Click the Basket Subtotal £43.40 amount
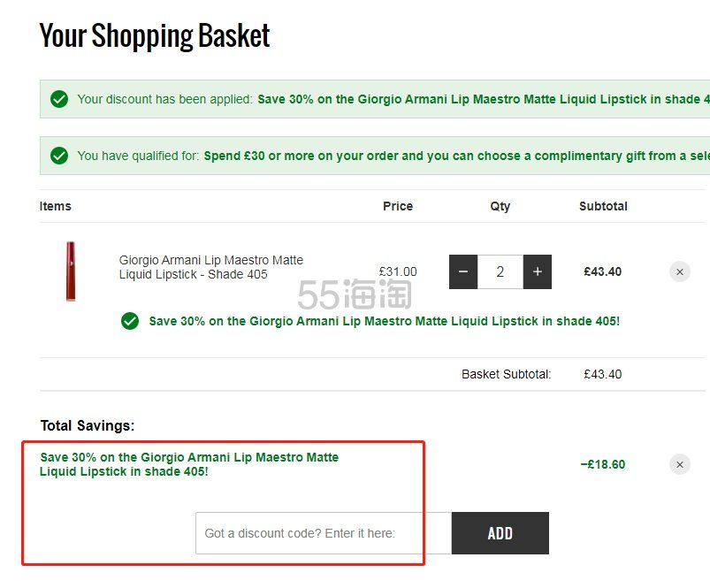The width and height of the screenshot is (710, 588). coord(603,374)
